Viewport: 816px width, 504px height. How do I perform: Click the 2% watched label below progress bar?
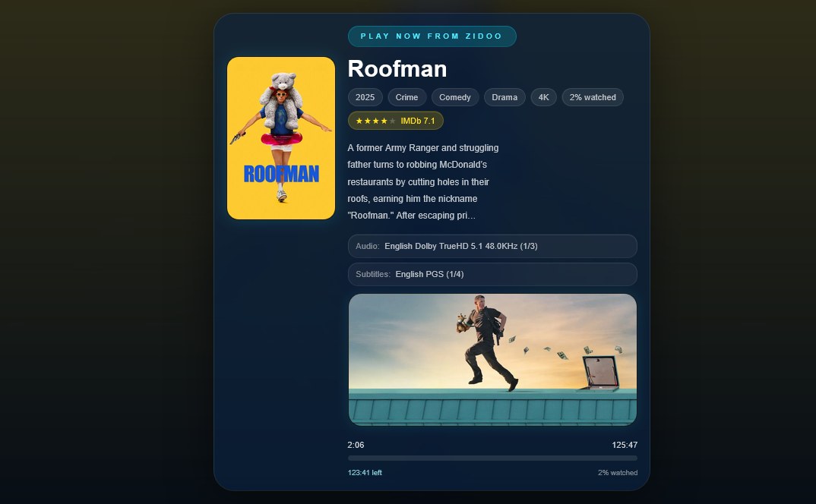tap(618, 473)
